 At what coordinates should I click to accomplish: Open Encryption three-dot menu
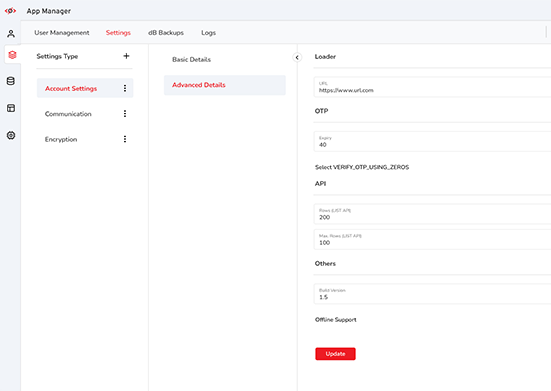point(125,139)
